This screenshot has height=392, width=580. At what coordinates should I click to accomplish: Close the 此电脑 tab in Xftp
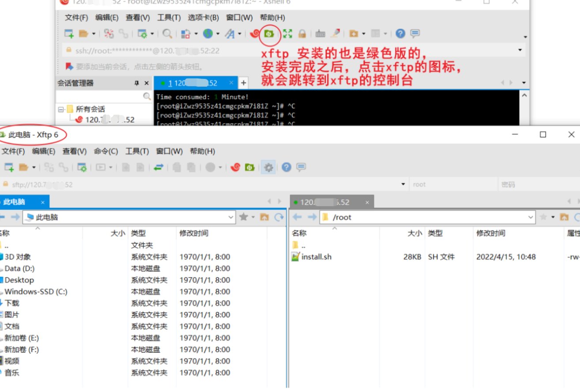(x=43, y=203)
